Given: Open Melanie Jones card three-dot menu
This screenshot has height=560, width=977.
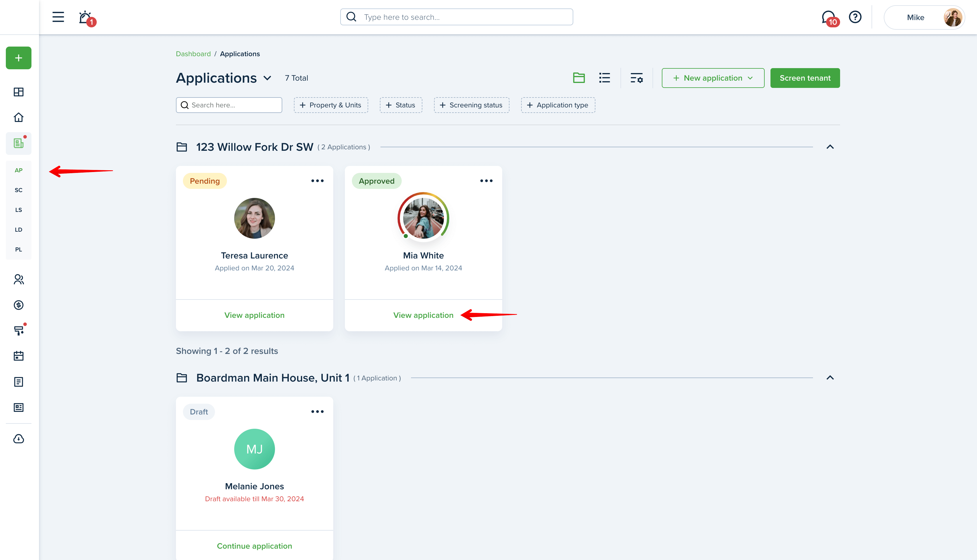Looking at the screenshot, I should tap(318, 412).
